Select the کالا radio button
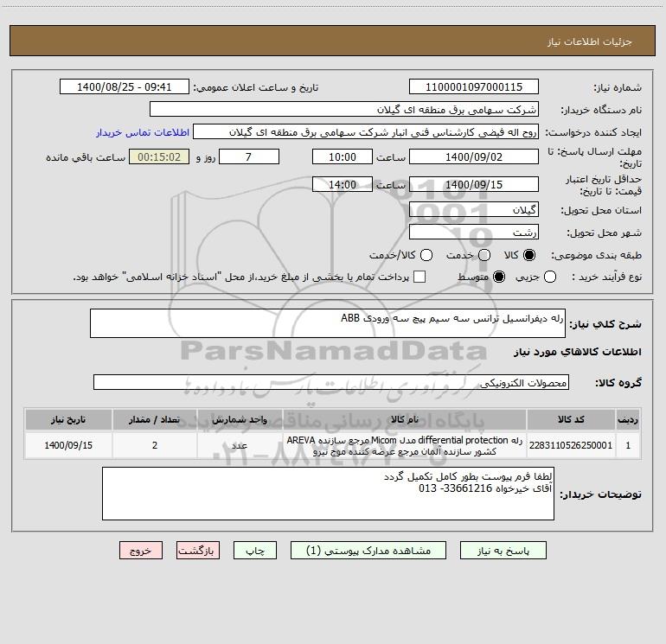Screen dimensions: 666x644 point(529,255)
